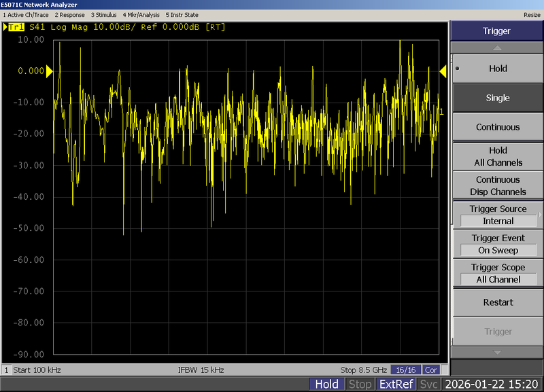Open the Active Ch/Trace menu
The image size is (544, 392).
click(x=26, y=14)
